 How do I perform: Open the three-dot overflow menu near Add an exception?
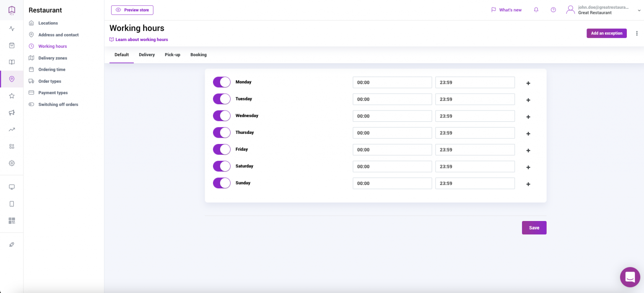pyautogui.click(x=637, y=33)
